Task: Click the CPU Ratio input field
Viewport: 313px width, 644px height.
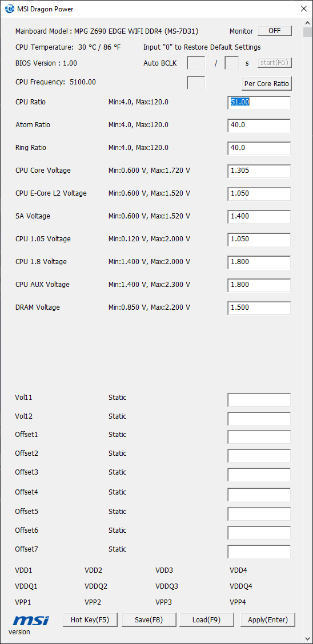Action: coord(259,103)
